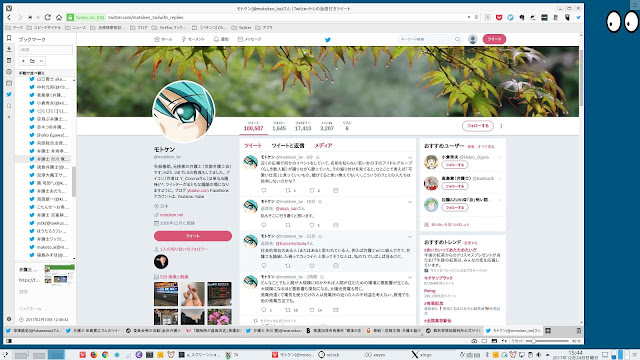Screen dimensions: 640x360
Task: Open the Notes panel icon
Action: (x=9, y=60)
